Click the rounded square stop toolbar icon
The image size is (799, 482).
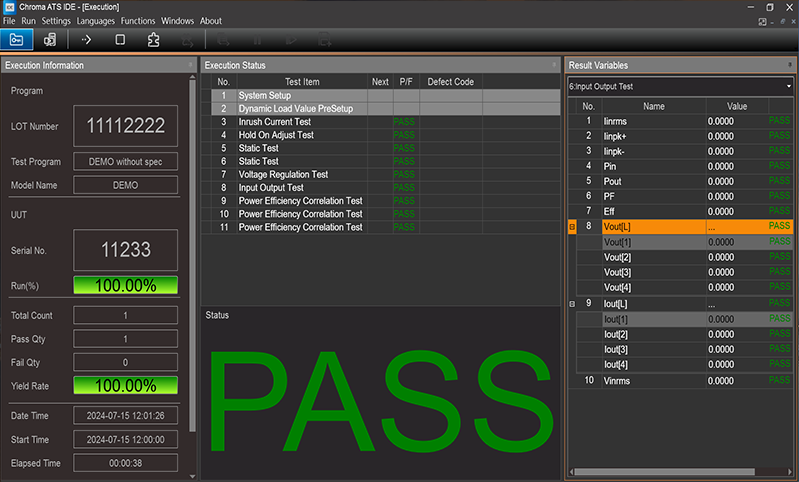coord(120,40)
